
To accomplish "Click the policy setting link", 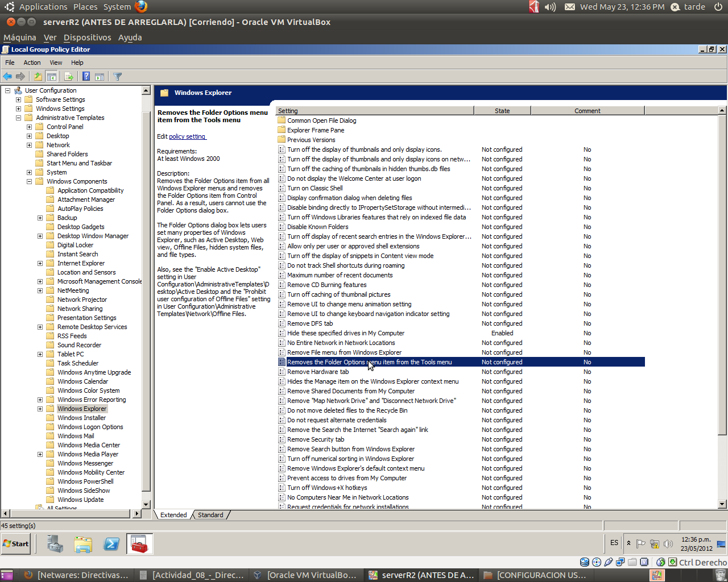I will pyautogui.click(x=187, y=136).
